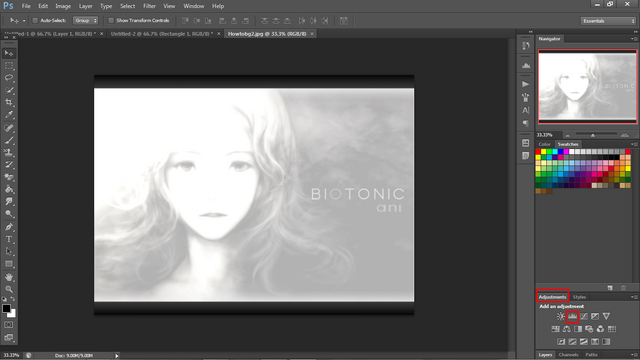Add a Posterize adjustment
This screenshot has width=640, height=360.
[x=573, y=342]
